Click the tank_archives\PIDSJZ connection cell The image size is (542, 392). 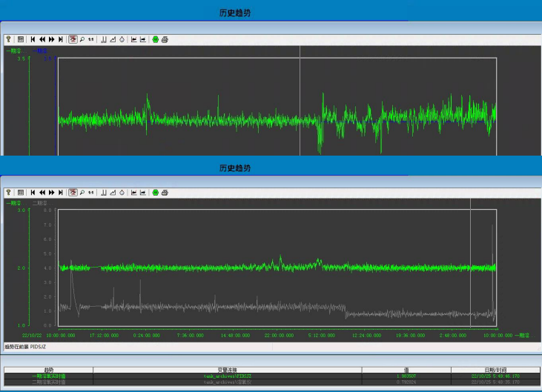[x=228, y=376]
